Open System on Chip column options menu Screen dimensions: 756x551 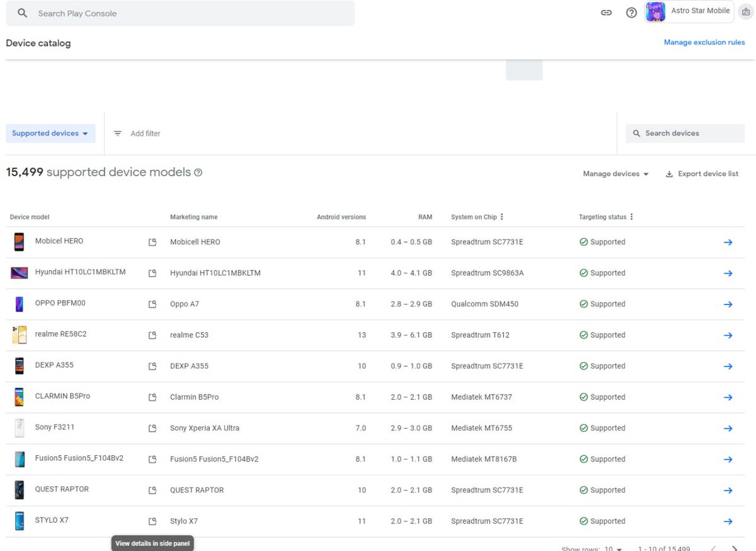pyautogui.click(x=501, y=217)
